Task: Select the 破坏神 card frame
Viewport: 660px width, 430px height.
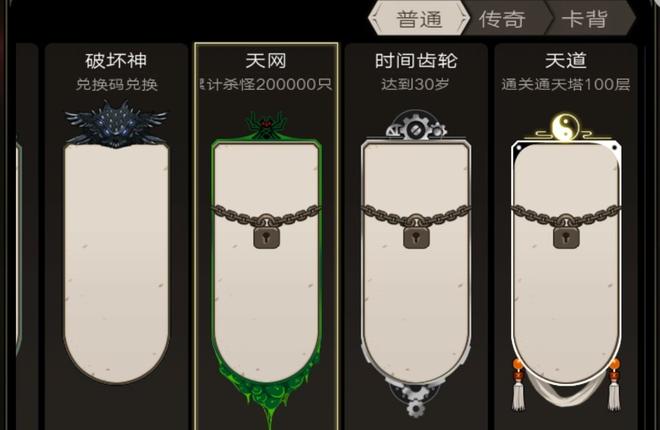Action: (x=117, y=263)
